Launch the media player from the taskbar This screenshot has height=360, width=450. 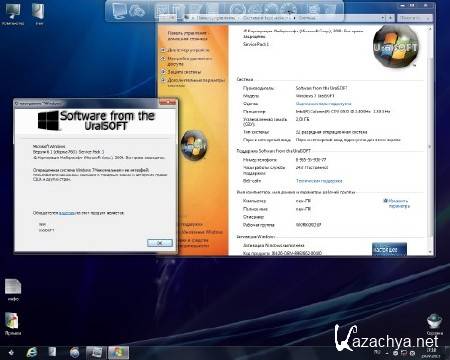74,353
